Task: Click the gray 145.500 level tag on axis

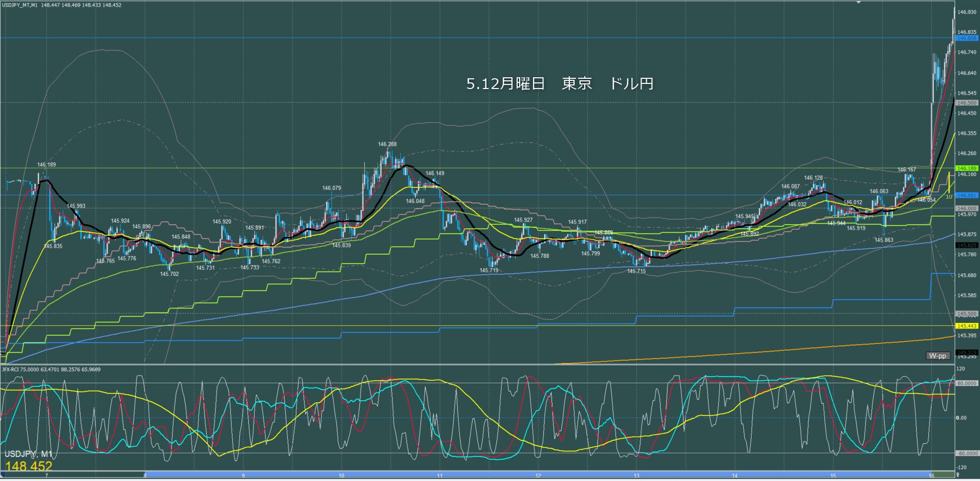Action: [967, 314]
